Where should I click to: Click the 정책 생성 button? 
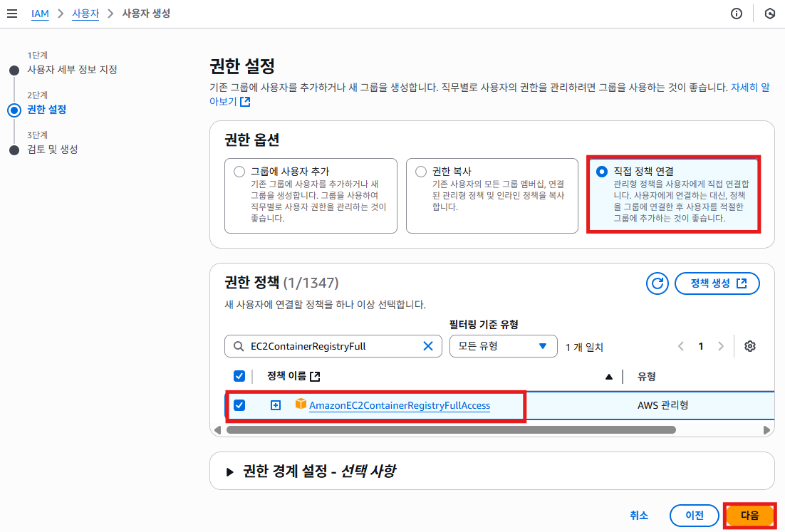pos(717,283)
